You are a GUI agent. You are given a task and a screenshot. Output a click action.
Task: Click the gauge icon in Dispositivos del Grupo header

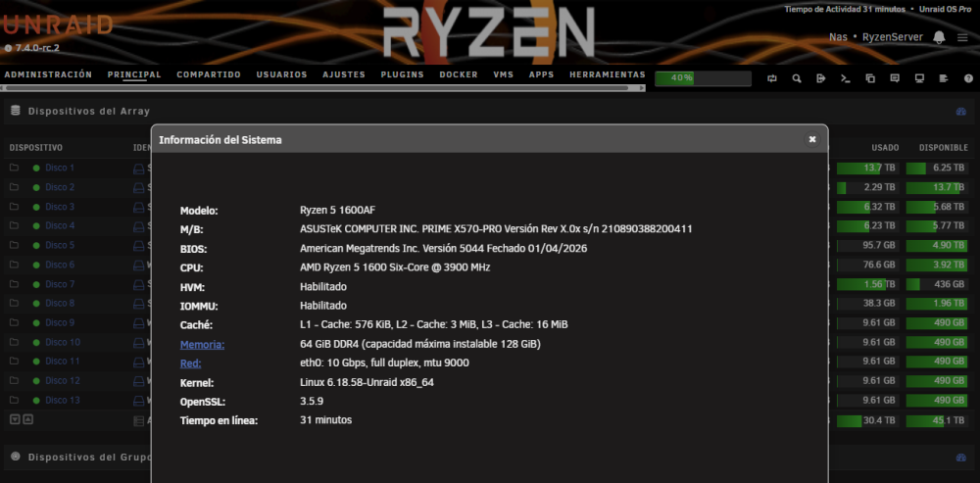pos(961,458)
